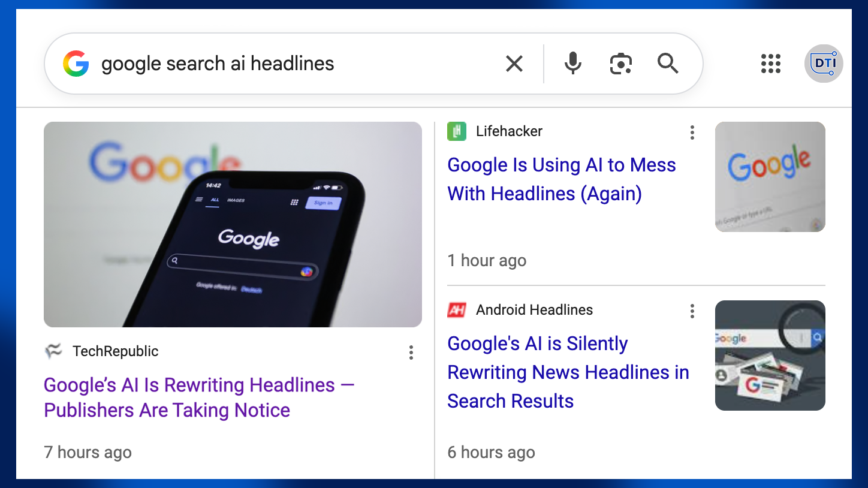
Task: Open Google Lens image search camera icon
Action: point(621,64)
